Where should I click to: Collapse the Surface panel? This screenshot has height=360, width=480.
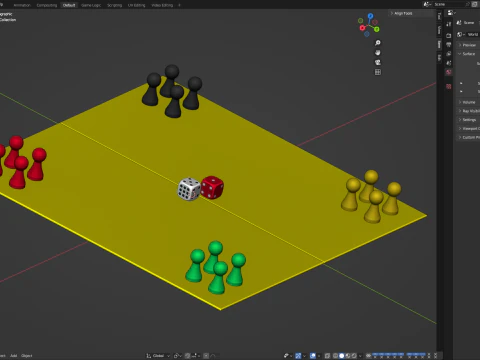pyautogui.click(x=468, y=54)
